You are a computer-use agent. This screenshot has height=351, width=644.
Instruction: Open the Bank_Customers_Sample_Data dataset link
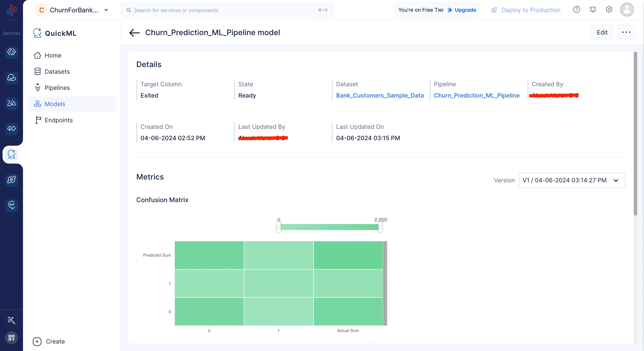(x=380, y=95)
